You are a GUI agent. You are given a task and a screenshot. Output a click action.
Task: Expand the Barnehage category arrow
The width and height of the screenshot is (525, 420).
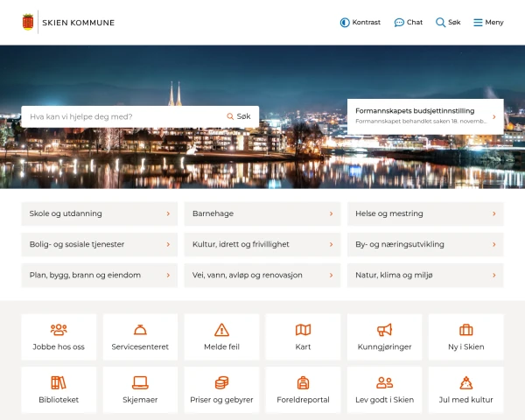tap(331, 213)
